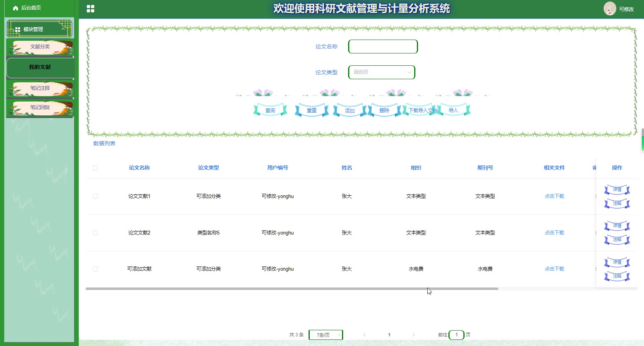Click the 水电费 cell in 组织 column
The height and width of the screenshot is (346, 644).
[x=416, y=269]
